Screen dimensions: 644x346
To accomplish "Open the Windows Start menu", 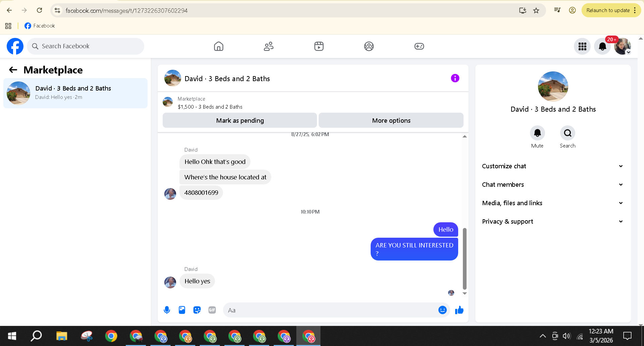I will (x=12, y=336).
